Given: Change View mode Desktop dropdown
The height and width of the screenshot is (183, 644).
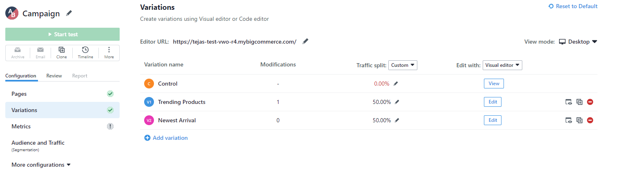Looking at the screenshot, I should (x=578, y=42).
